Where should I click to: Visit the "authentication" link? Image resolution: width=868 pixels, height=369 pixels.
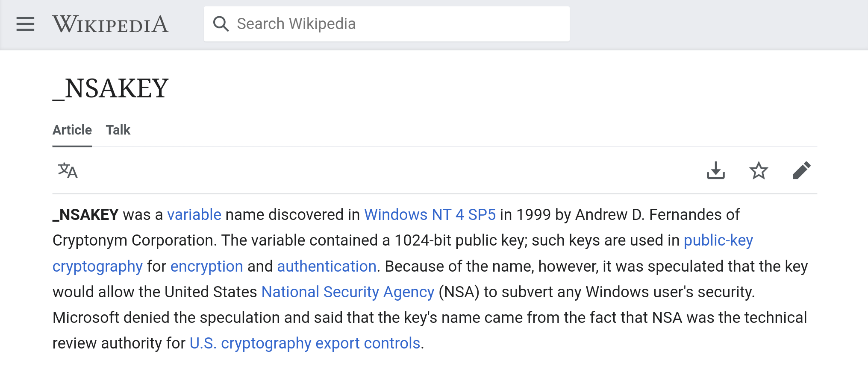(x=327, y=266)
